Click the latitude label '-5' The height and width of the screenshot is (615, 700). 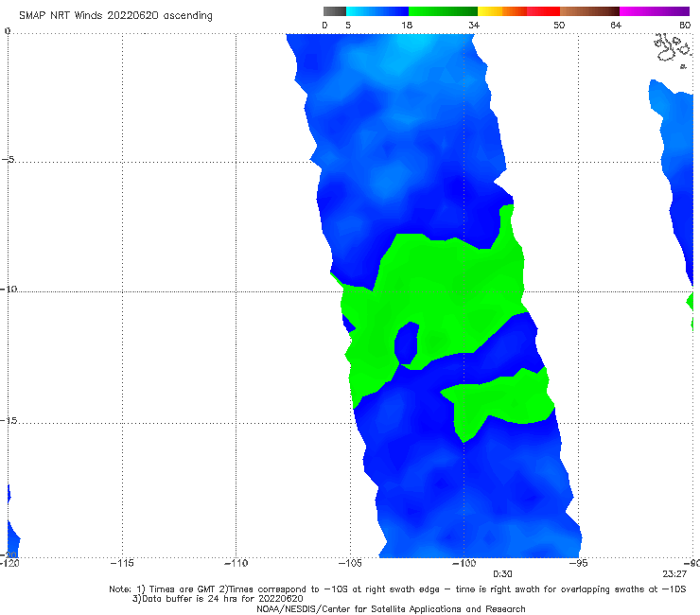click(8, 159)
